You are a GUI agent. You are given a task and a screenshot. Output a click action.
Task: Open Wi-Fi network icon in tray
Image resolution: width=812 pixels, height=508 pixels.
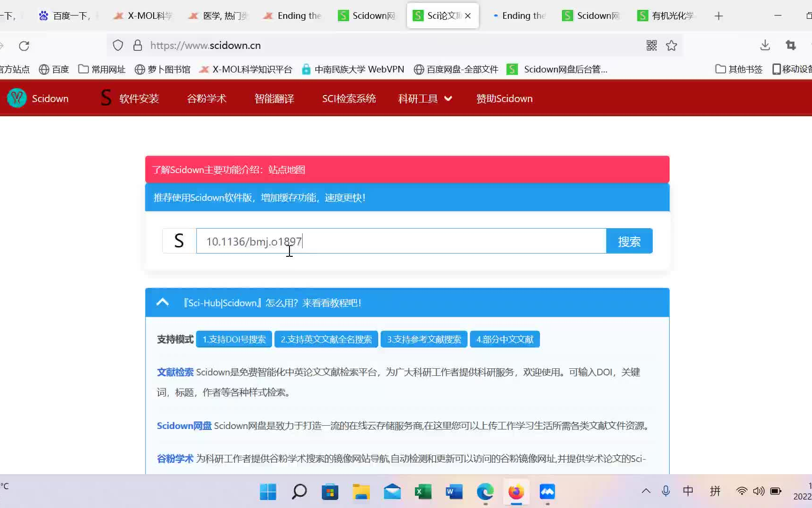coord(742,491)
